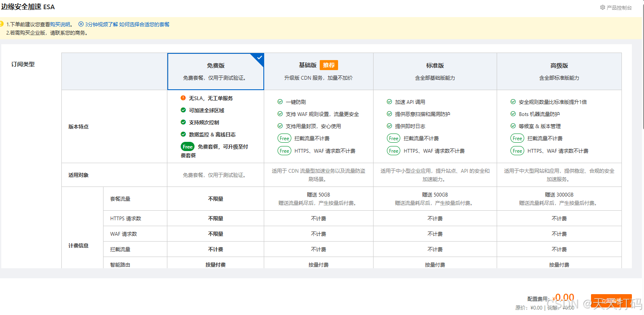Image resolution: width=644 pixels, height=315 pixels.
Task: Click the green Free badge in 免费版 column
Action: 187,147
